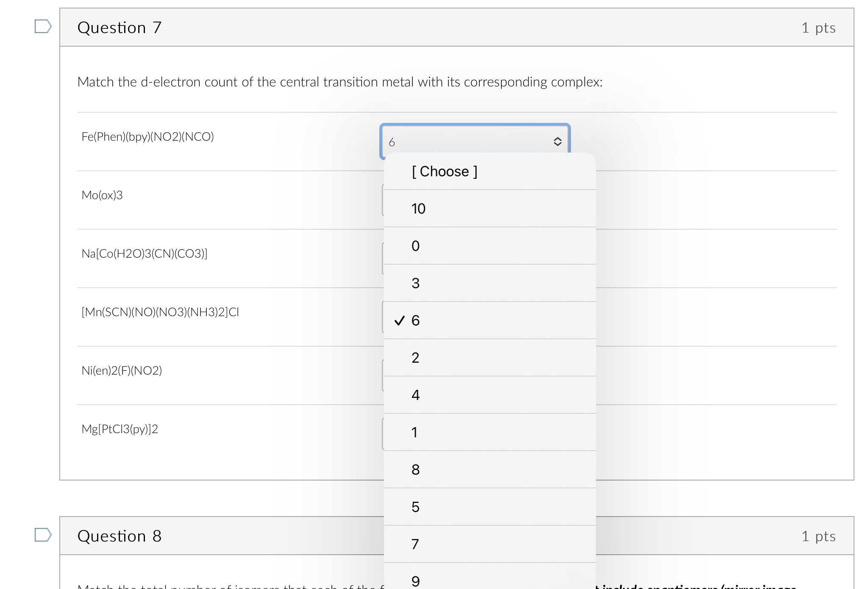868x589 pixels.
Task: Select the [ Choose ] option
Action: (444, 172)
